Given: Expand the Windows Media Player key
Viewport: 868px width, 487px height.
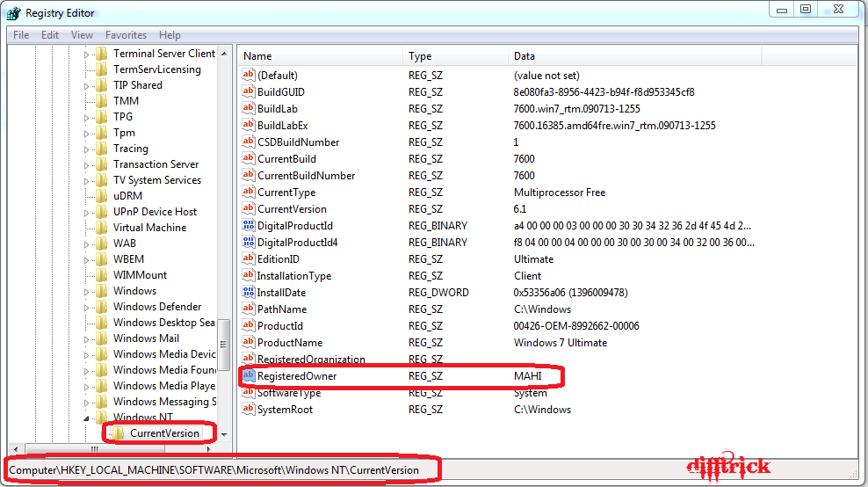Looking at the screenshot, I should pos(86,386).
